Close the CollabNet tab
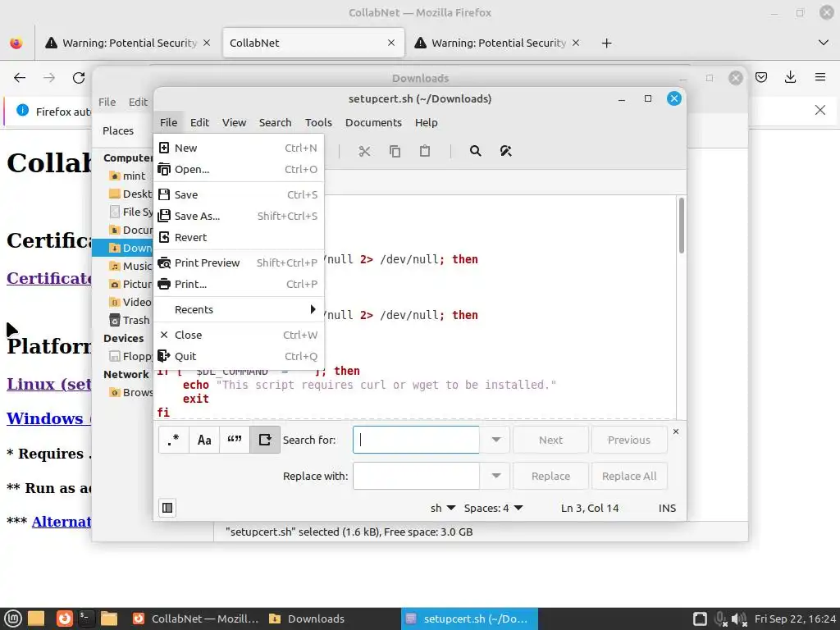This screenshot has height=630, width=840. tap(391, 43)
